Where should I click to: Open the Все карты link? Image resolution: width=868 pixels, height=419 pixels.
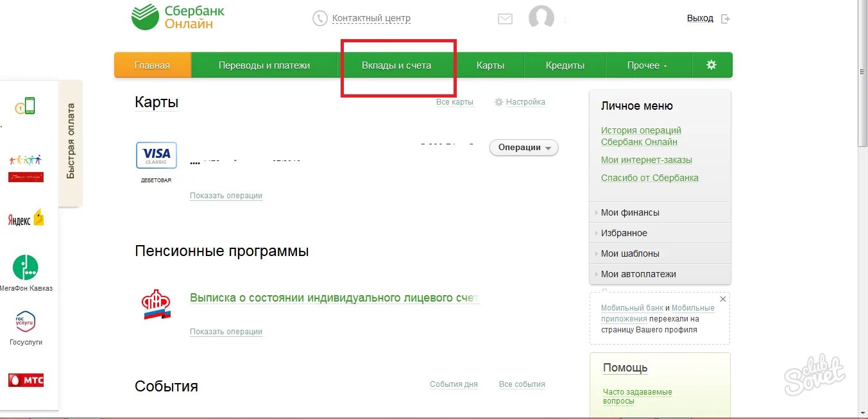point(455,102)
